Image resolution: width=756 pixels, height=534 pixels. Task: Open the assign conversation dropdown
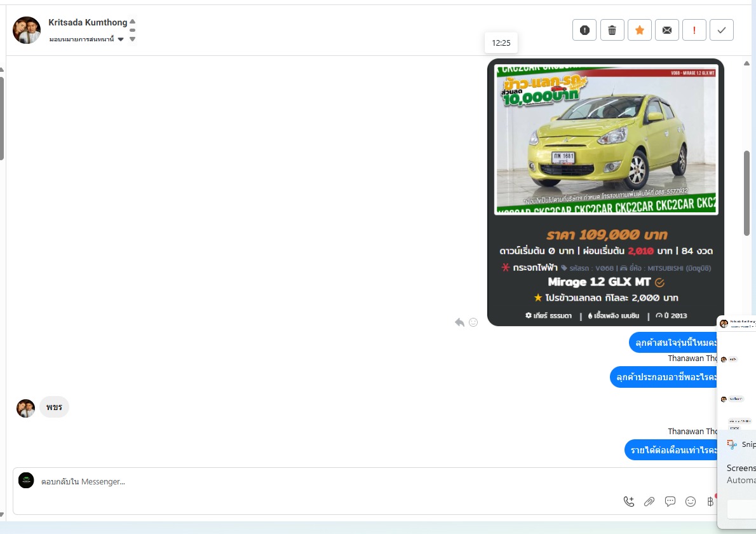tap(86, 39)
